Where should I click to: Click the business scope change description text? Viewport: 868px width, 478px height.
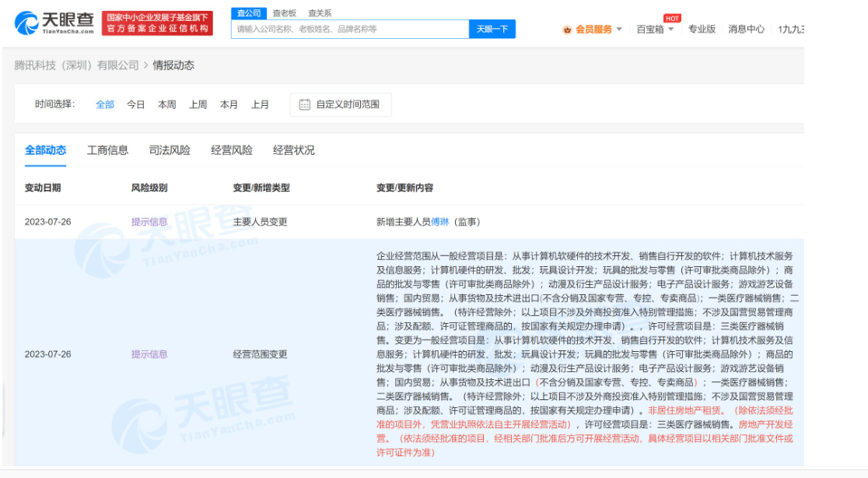586,354
